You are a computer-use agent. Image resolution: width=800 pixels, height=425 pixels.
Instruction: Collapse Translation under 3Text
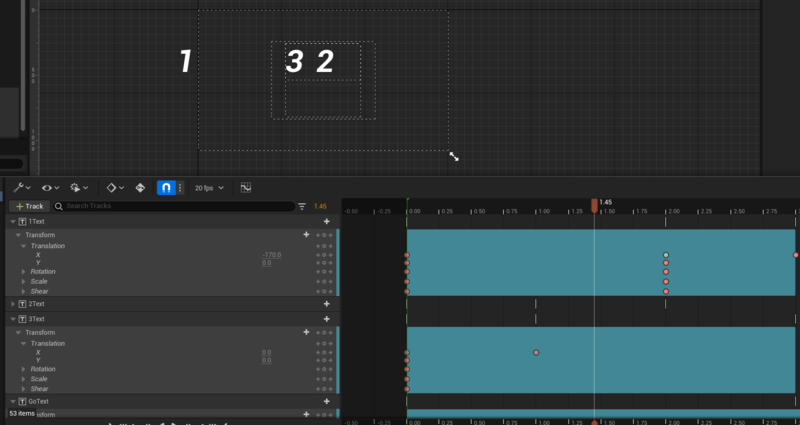click(x=23, y=343)
